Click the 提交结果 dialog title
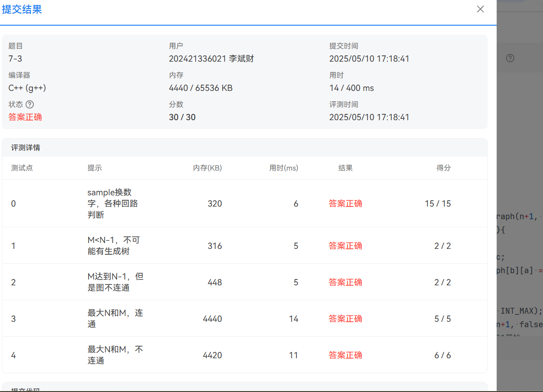Image resolution: width=543 pixels, height=392 pixels. tap(22, 10)
